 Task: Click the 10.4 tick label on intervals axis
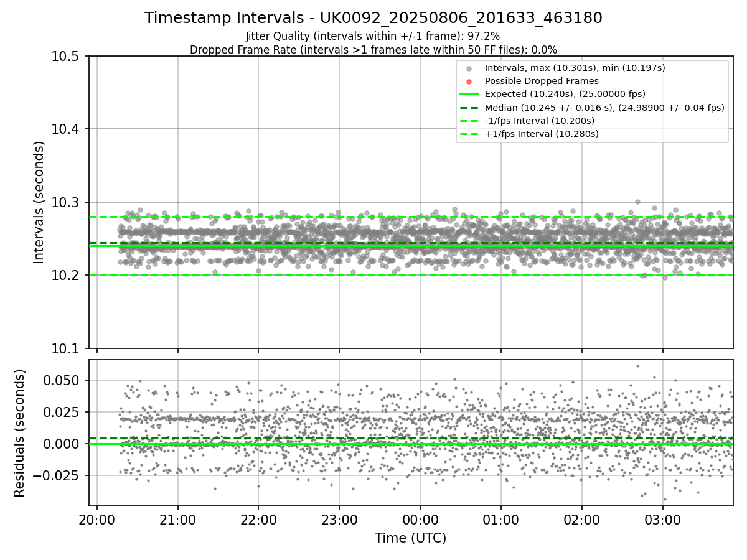pyautogui.click(x=67, y=129)
